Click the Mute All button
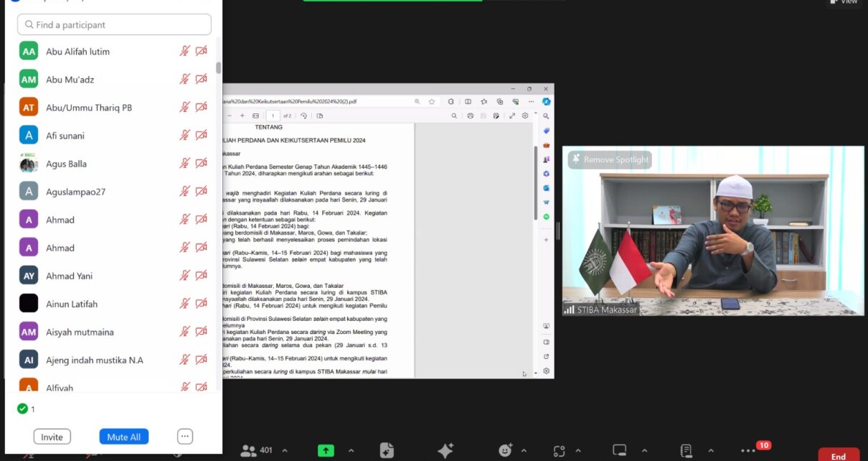 click(x=123, y=437)
